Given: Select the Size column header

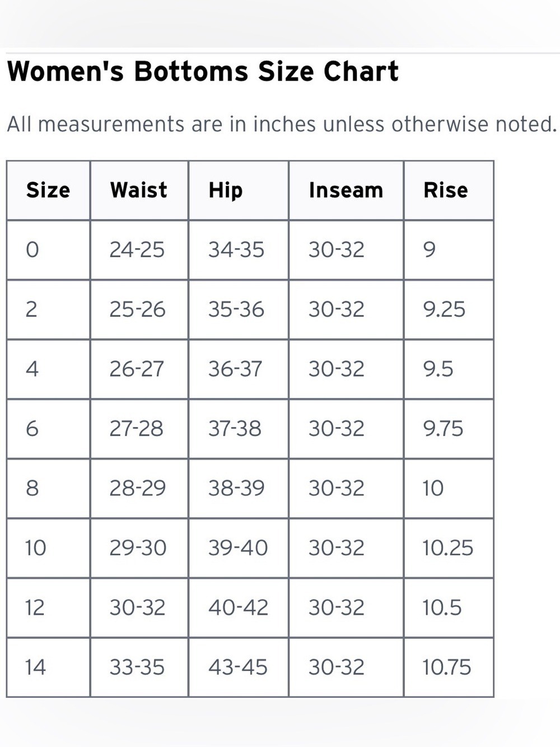Looking at the screenshot, I should pos(48,191).
